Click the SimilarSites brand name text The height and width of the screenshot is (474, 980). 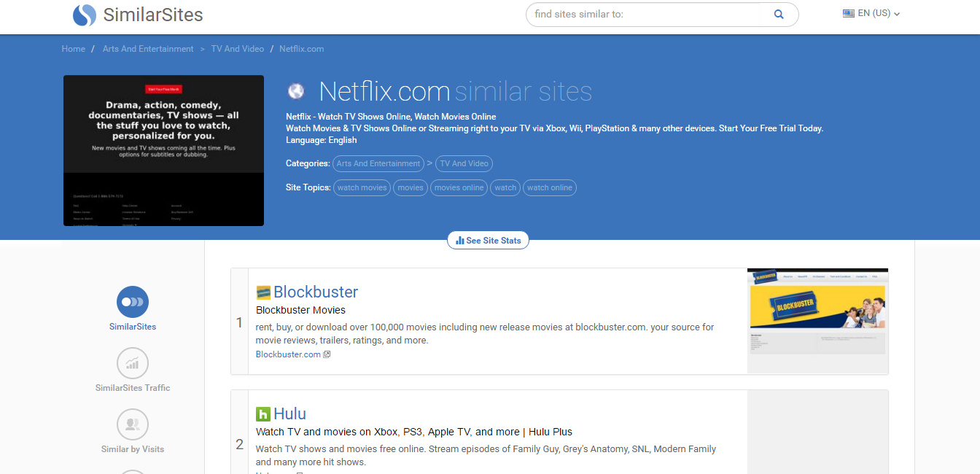point(153,15)
